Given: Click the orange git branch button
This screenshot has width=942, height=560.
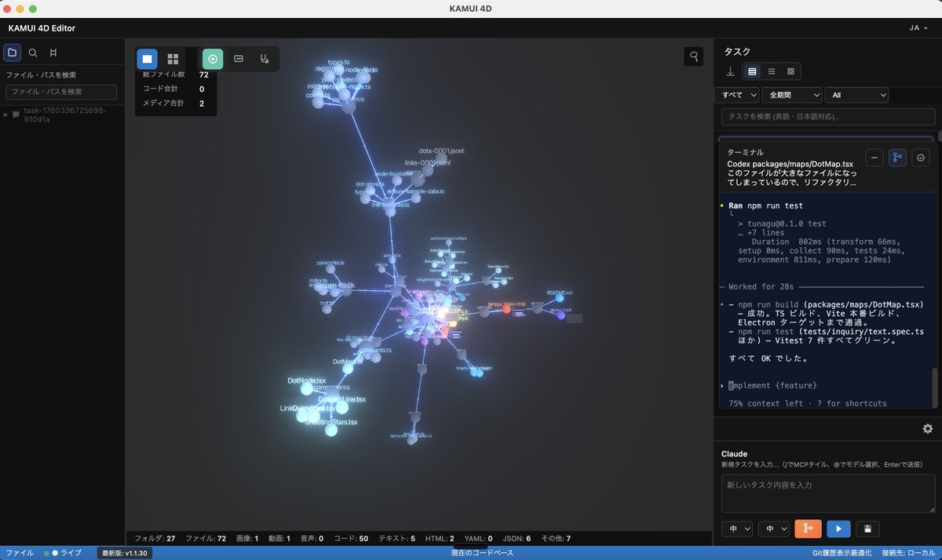Looking at the screenshot, I should [x=808, y=529].
